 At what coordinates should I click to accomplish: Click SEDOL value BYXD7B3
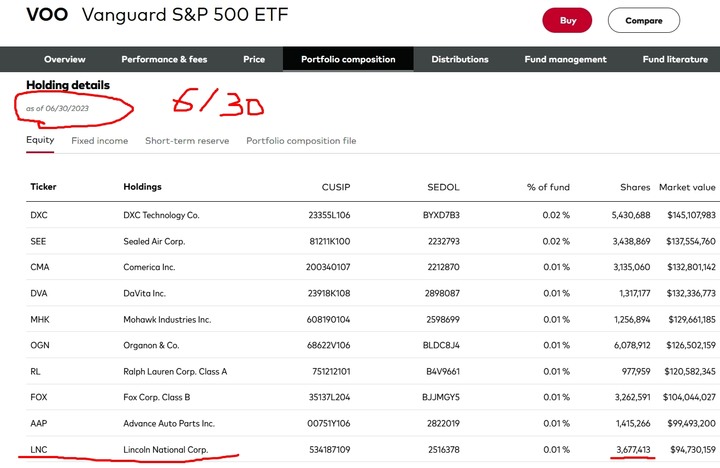click(441, 215)
